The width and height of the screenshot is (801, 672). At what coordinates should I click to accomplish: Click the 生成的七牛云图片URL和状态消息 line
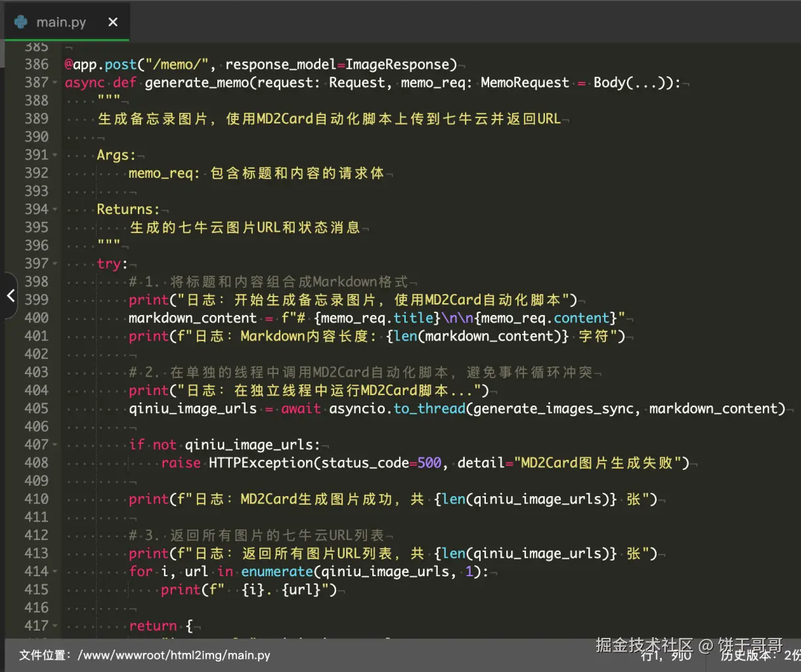[x=245, y=228]
